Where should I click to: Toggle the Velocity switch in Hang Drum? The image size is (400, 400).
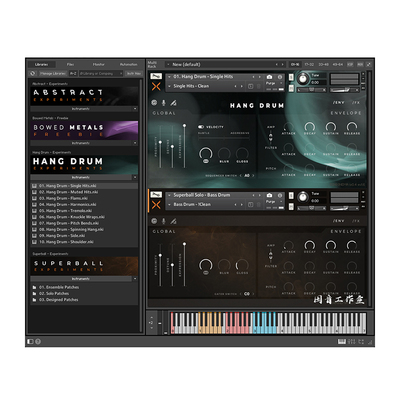click(201, 127)
